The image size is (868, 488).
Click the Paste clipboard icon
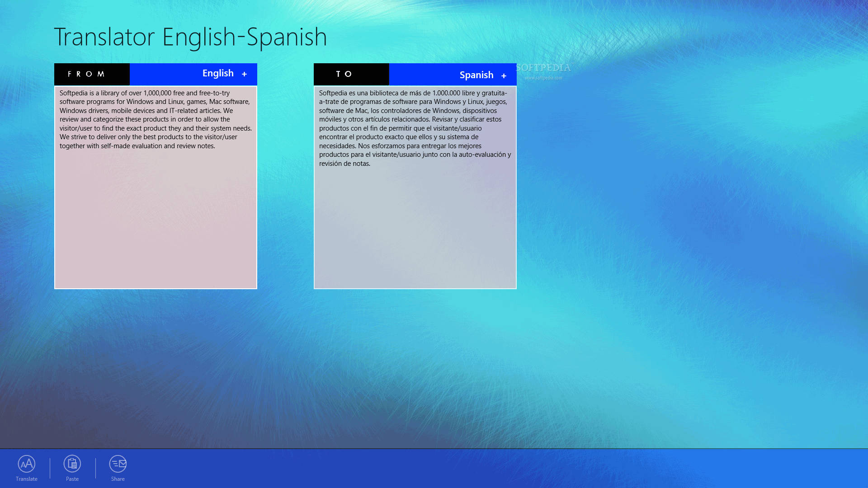(x=72, y=464)
